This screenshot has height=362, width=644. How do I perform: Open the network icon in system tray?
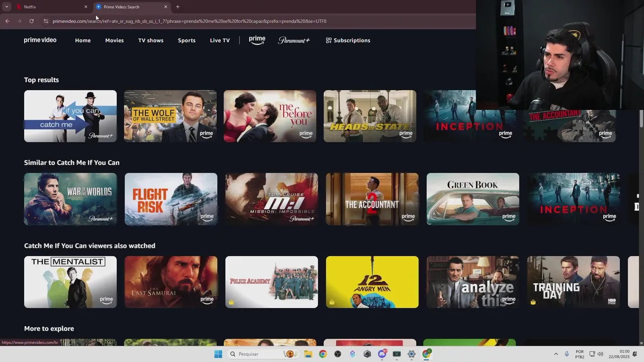click(592, 354)
